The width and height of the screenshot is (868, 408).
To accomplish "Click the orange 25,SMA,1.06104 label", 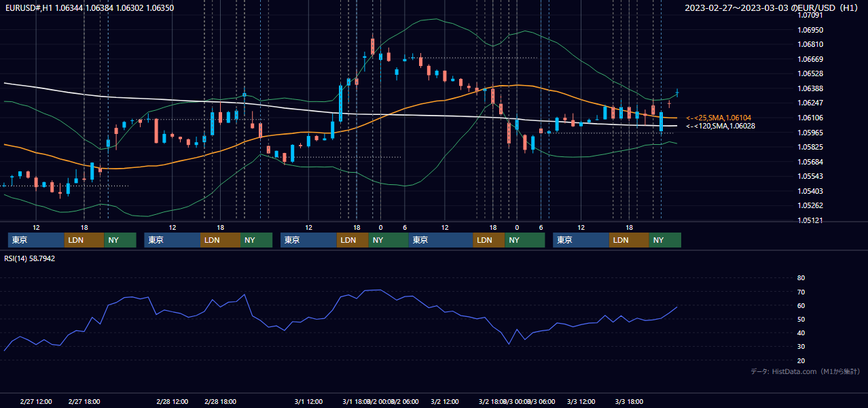I will coord(719,118).
